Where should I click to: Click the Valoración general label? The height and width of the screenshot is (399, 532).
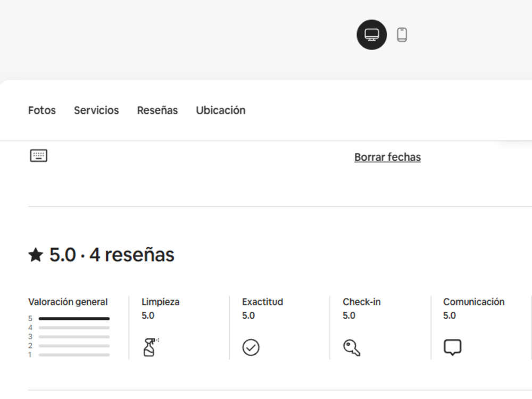click(68, 302)
